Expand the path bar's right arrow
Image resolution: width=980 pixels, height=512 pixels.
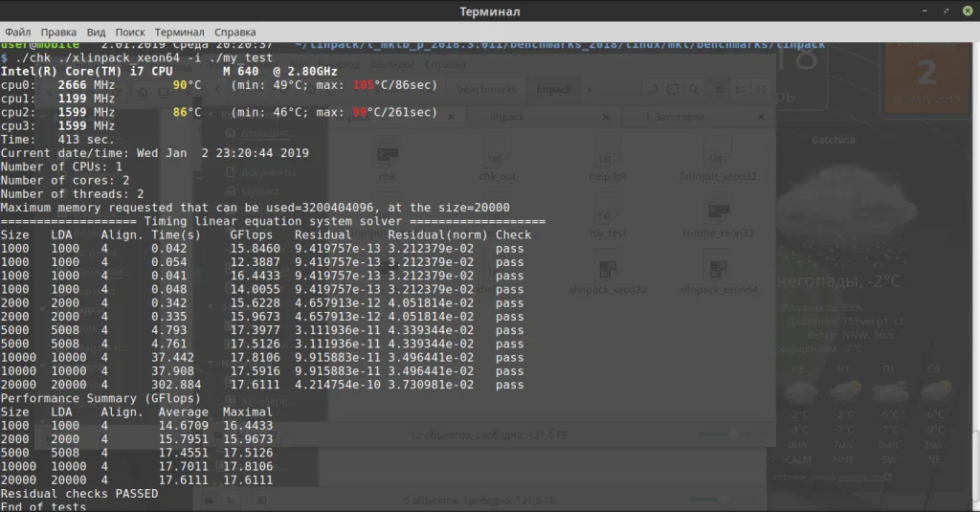point(589,89)
